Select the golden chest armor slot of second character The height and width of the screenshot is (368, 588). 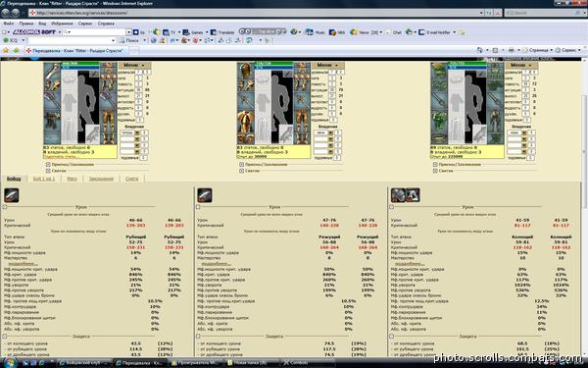click(x=245, y=121)
